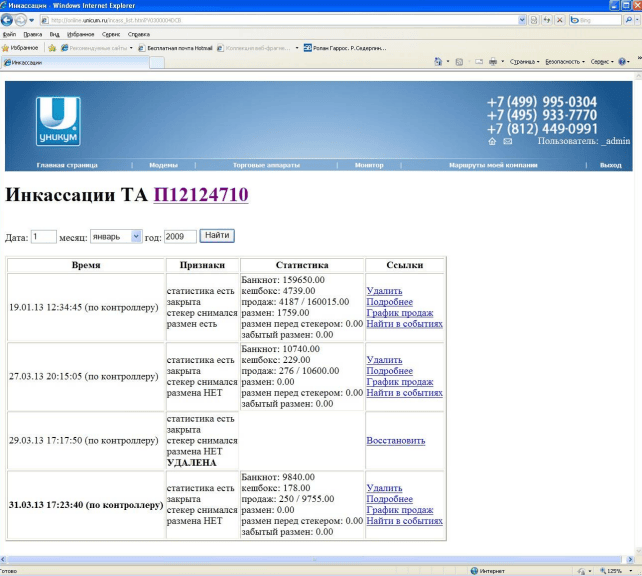Open the П12124710 heading link

200,196
